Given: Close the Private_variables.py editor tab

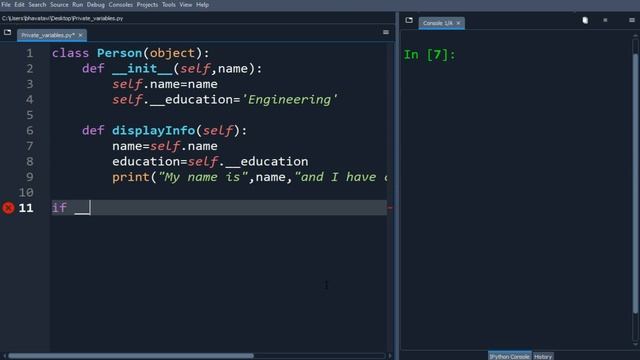Looking at the screenshot, I should (80, 35).
